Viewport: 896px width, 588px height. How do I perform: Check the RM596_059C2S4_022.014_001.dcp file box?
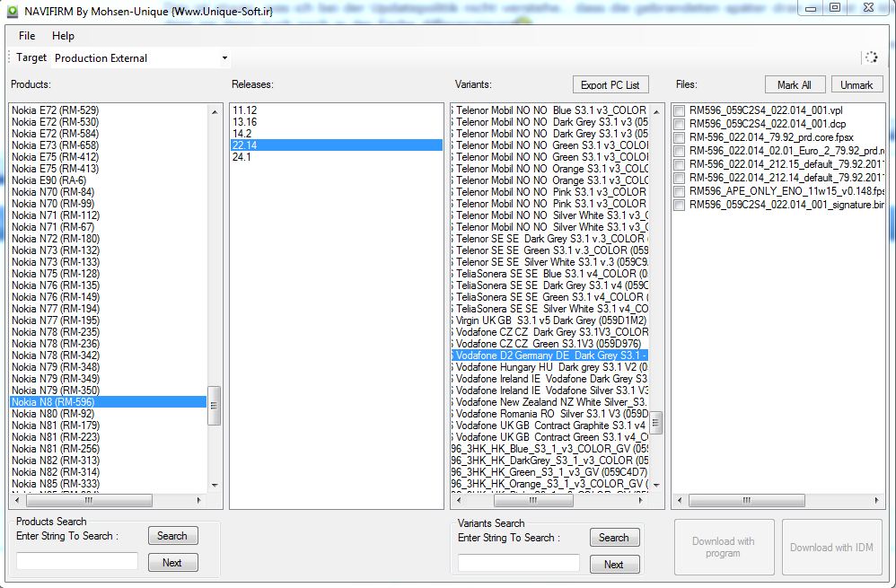680,124
